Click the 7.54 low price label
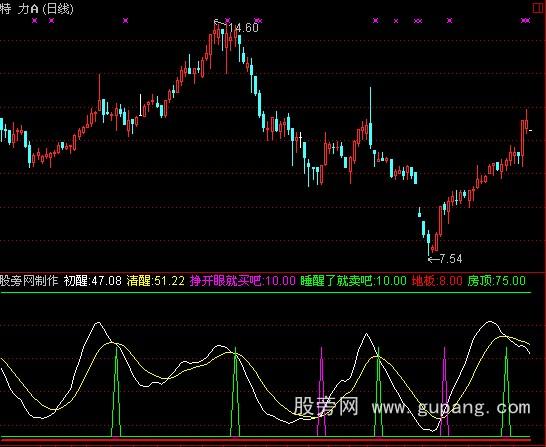 click(450, 259)
